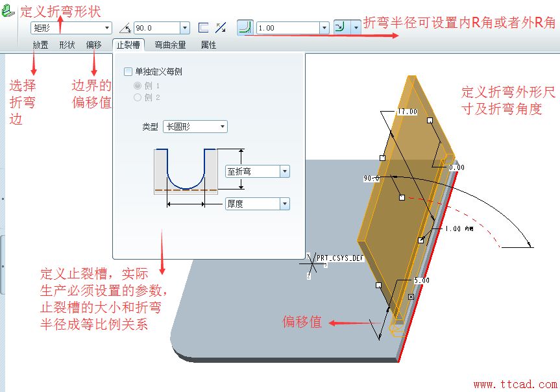
Task: Select the 侧 2 radio button
Action: click(138, 97)
